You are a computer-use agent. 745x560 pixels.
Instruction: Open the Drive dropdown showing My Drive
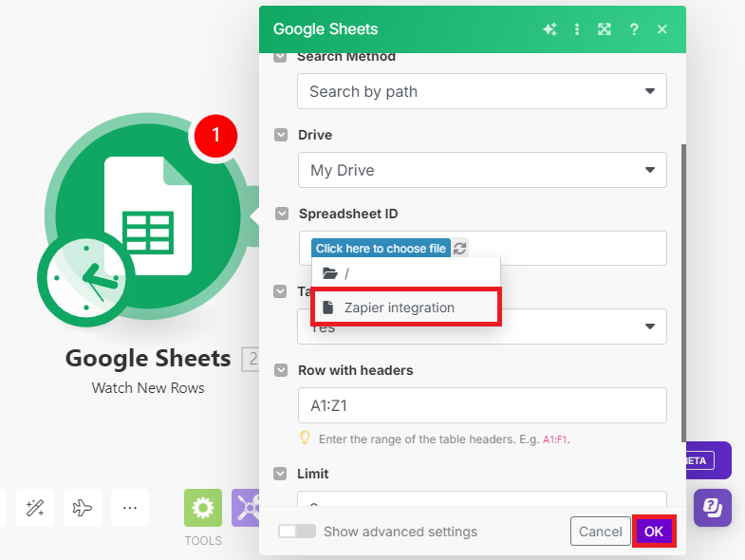coord(482,170)
